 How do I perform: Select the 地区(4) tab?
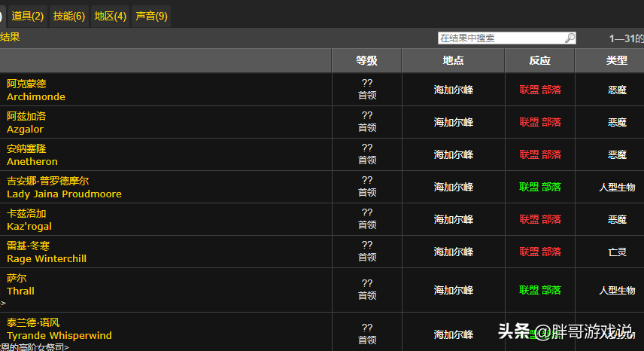[x=110, y=16]
